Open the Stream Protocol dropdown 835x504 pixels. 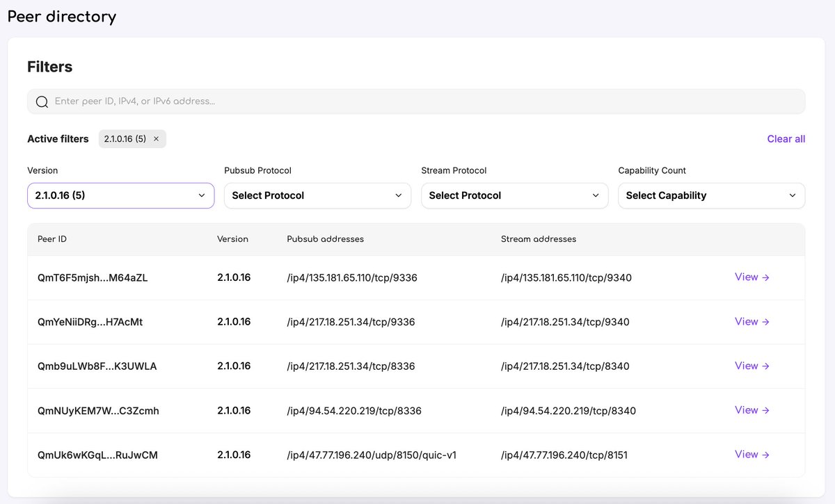coord(514,195)
